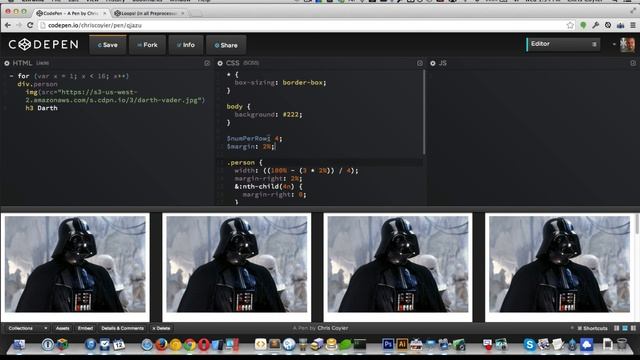Click 'h3 Darth' line in HTML editor
Screen dimensions: 640x360
click(x=41, y=108)
